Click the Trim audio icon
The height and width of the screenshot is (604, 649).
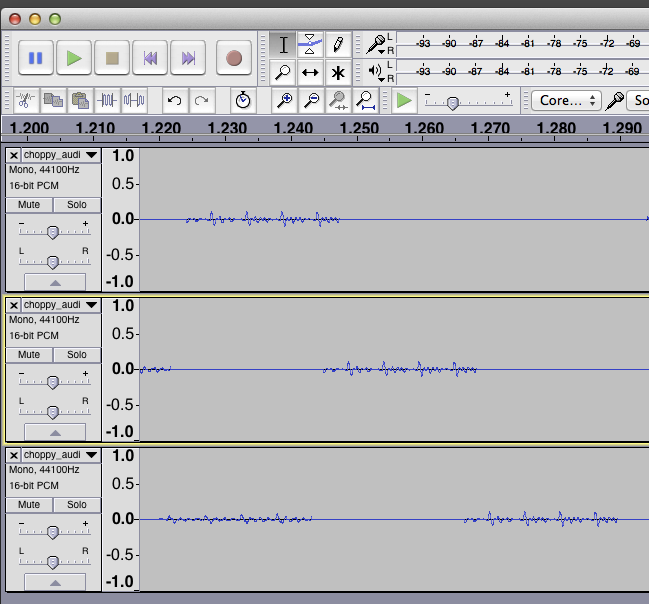click(x=107, y=100)
